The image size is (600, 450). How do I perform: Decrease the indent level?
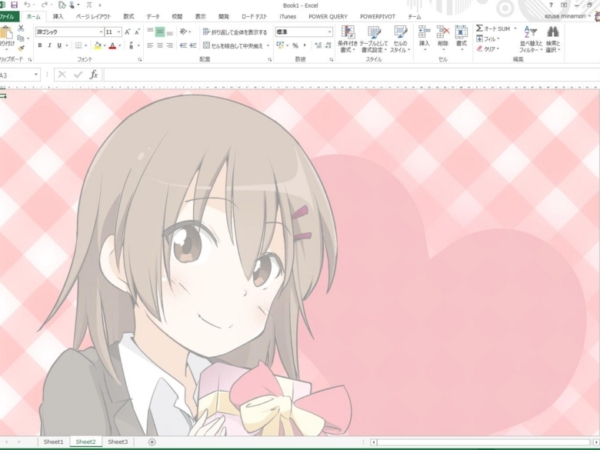tap(183, 46)
